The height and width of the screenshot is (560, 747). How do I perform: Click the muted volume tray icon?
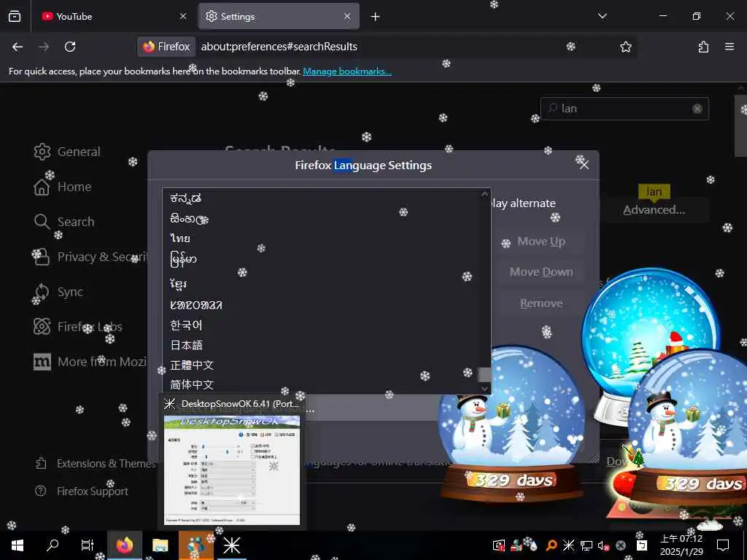tap(603, 545)
